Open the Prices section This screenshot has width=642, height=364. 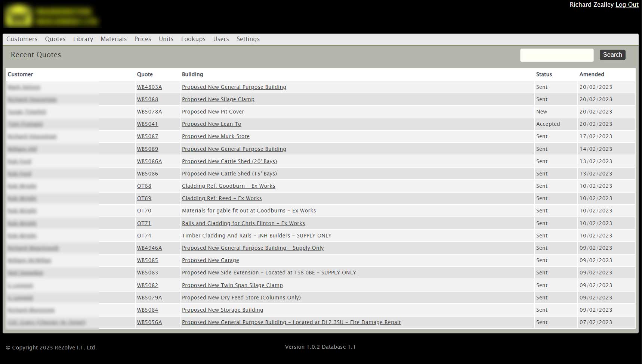[143, 39]
